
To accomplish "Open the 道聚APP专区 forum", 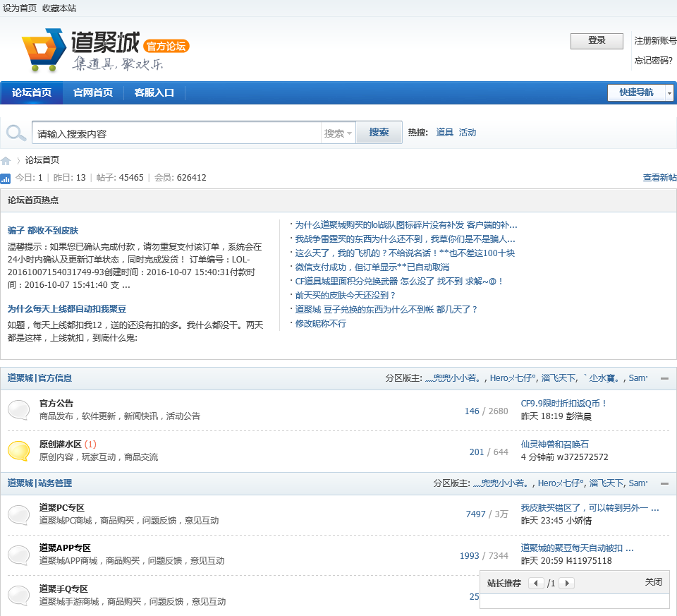I will (65, 548).
